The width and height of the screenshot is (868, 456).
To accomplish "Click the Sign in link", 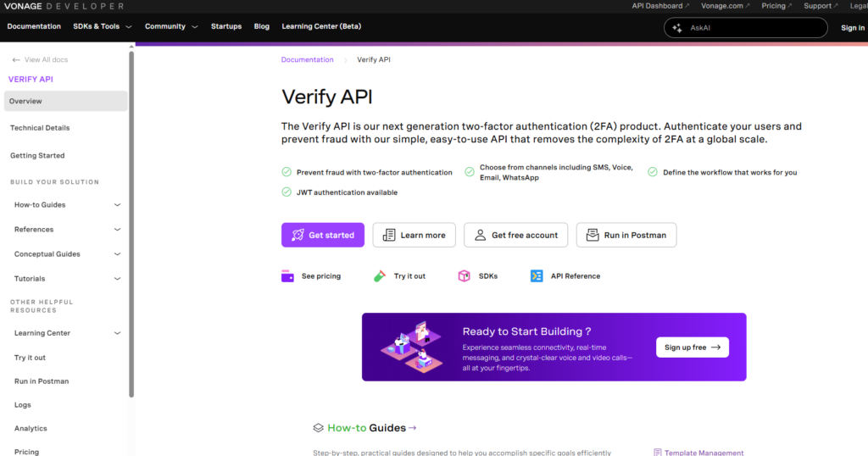I will coord(853,28).
